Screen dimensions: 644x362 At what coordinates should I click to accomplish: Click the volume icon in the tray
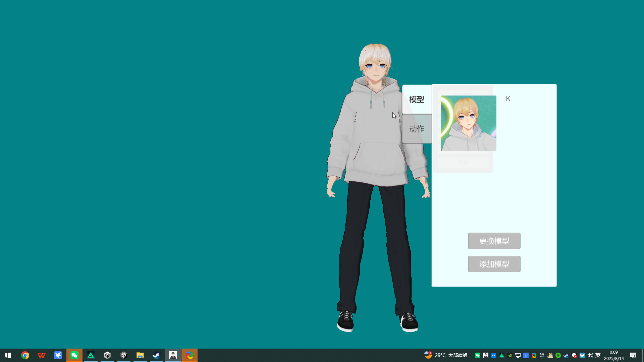tap(590, 355)
